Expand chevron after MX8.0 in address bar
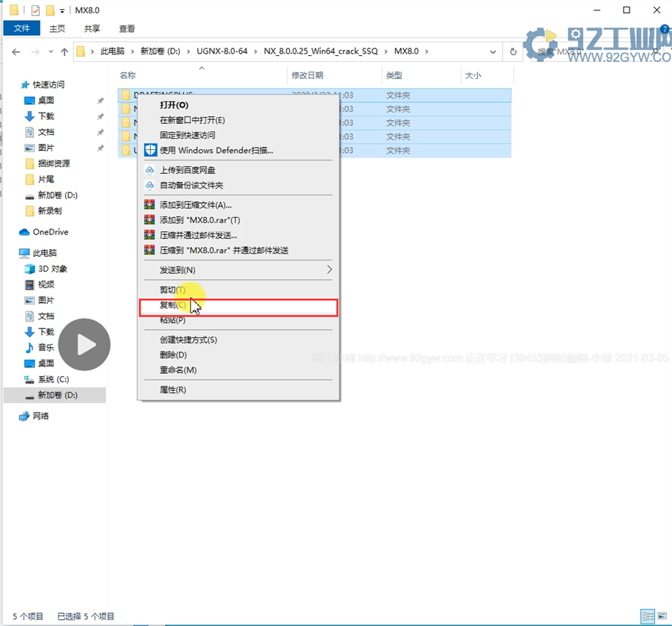The image size is (672, 626). click(426, 51)
